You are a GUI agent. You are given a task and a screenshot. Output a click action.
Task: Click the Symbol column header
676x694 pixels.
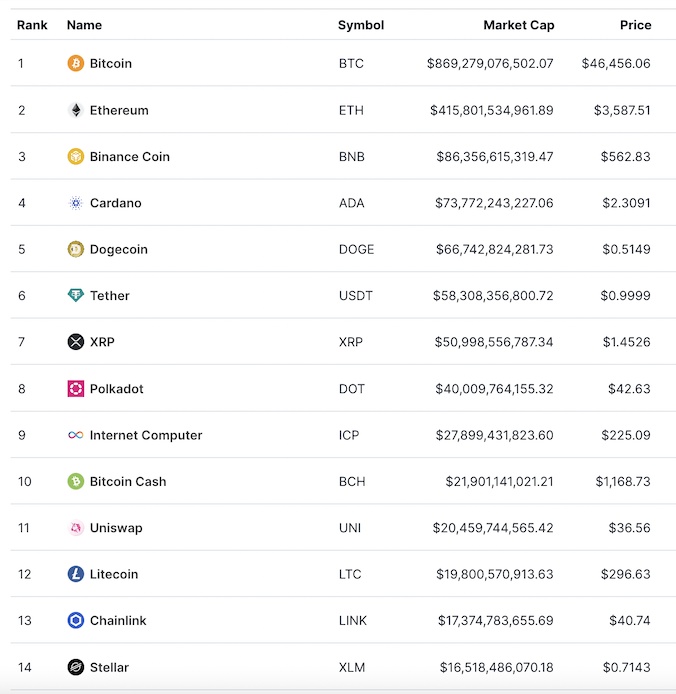coord(361,25)
